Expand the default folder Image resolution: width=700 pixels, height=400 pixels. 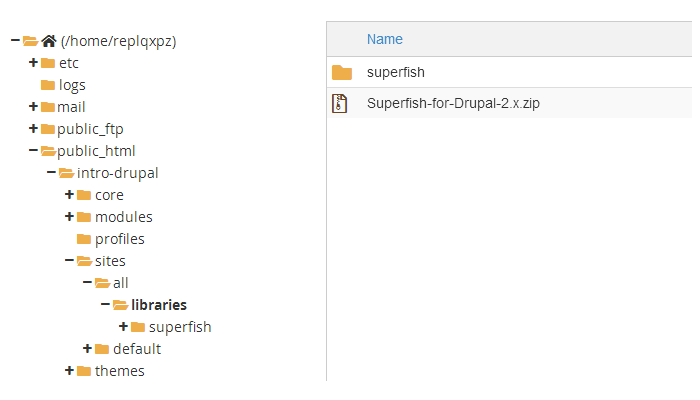(87, 349)
